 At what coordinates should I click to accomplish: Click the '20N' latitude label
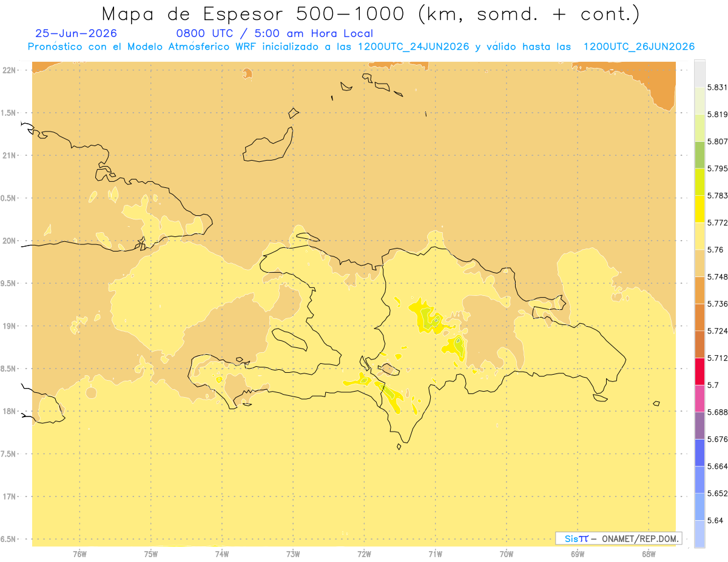point(10,241)
